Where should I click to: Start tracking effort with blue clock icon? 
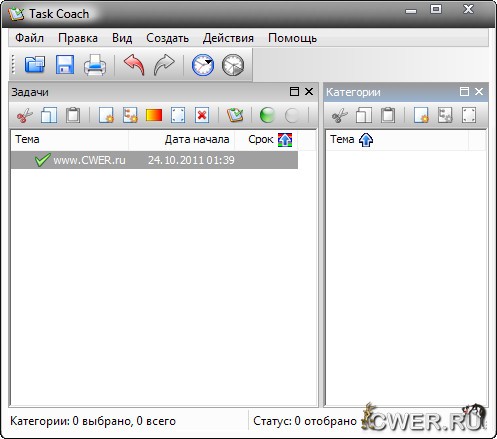click(203, 65)
